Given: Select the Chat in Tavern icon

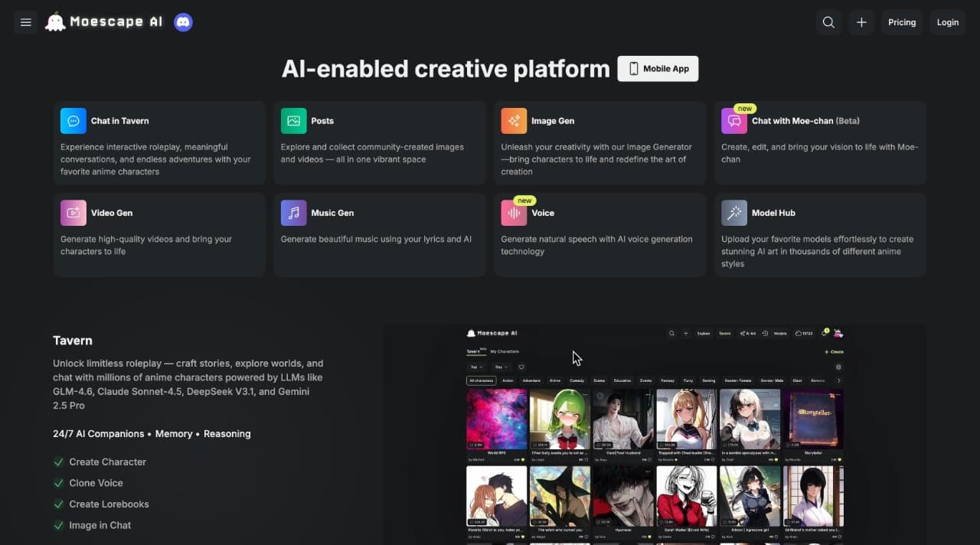Looking at the screenshot, I should pyautogui.click(x=73, y=121).
